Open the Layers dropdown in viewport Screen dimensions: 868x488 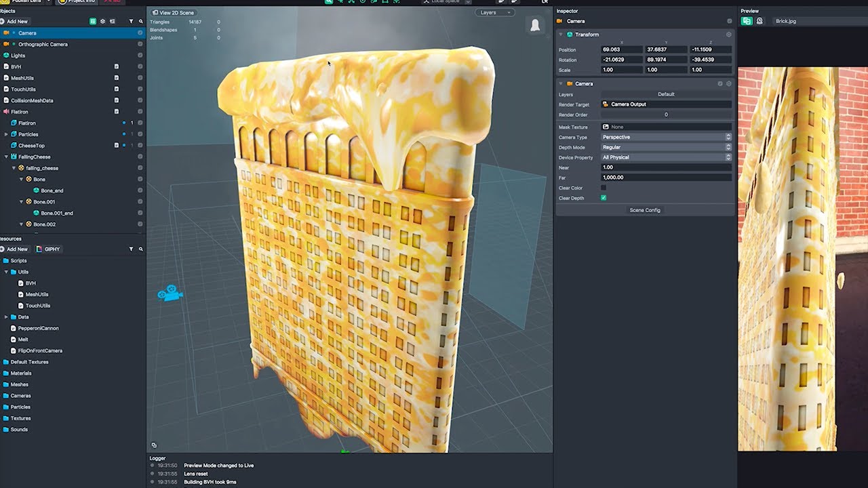[494, 13]
